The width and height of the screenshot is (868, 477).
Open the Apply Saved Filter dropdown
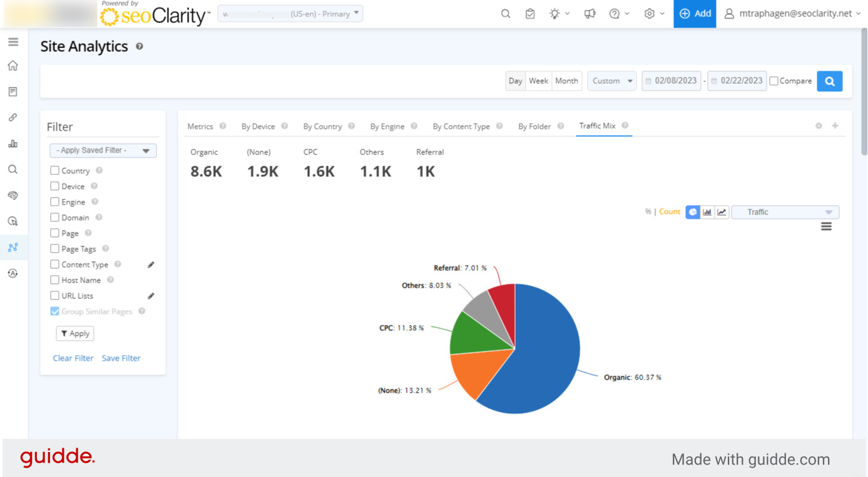pyautogui.click(x=103, y=150)
